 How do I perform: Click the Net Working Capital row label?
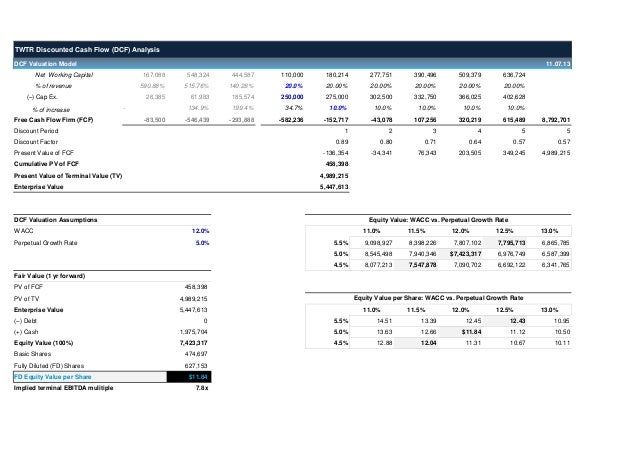tap(64, 75)
